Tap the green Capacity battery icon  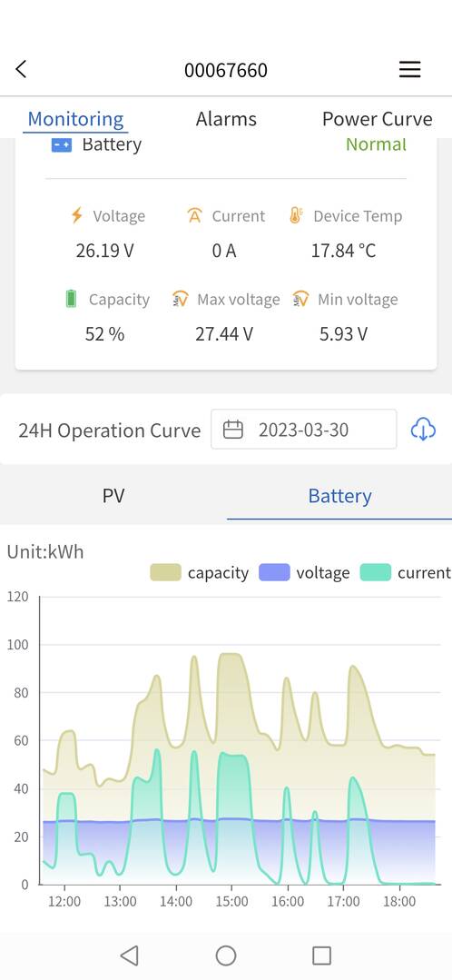[71, 299]
